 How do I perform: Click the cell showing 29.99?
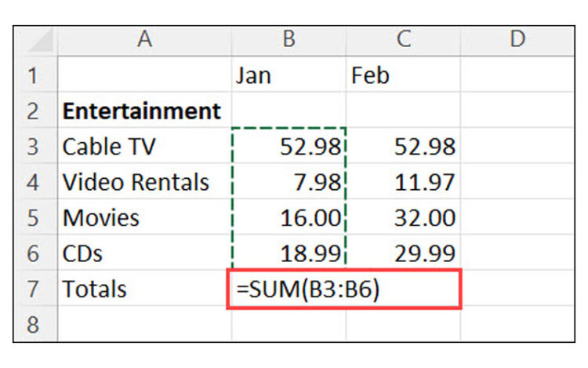(x=402, y=253)
